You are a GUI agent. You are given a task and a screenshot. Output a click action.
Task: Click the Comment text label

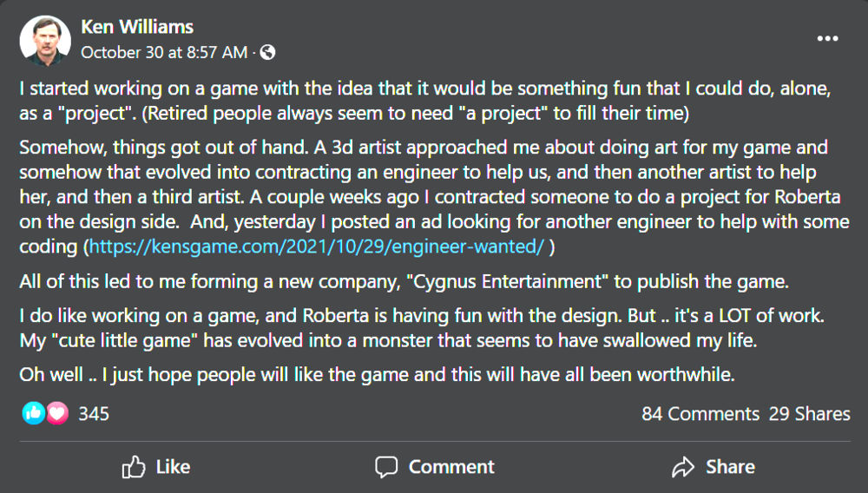[x=451, y=467]
